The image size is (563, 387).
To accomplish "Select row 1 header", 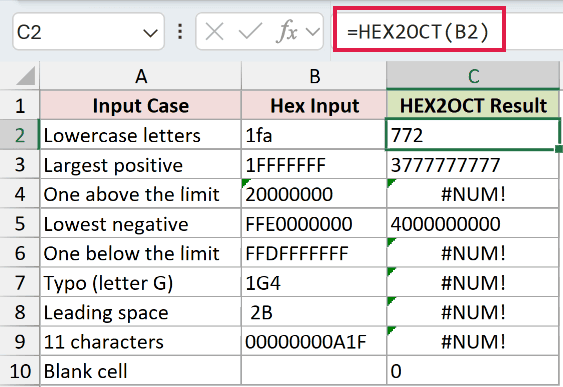I will point(20,105).
